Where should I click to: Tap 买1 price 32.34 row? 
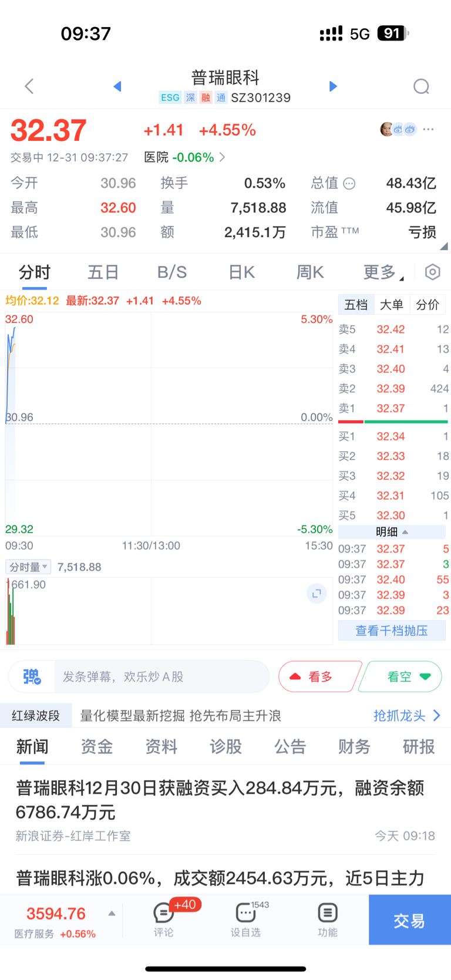(393, 436)
